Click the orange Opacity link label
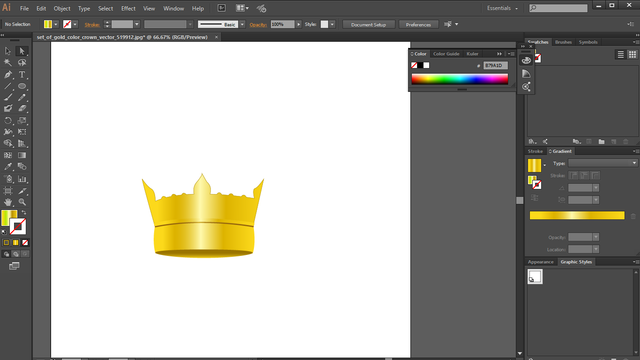The image size is (640, 360). 258,25
